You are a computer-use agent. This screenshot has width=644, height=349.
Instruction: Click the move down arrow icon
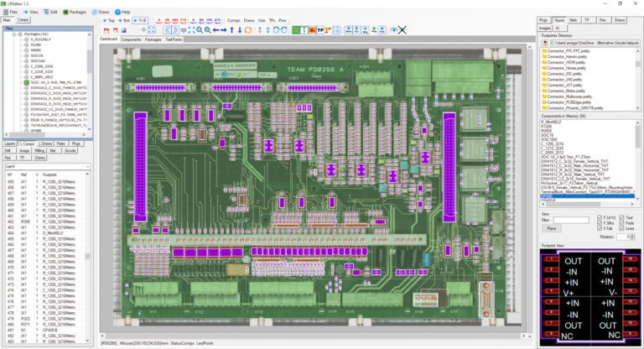point(240,30)
